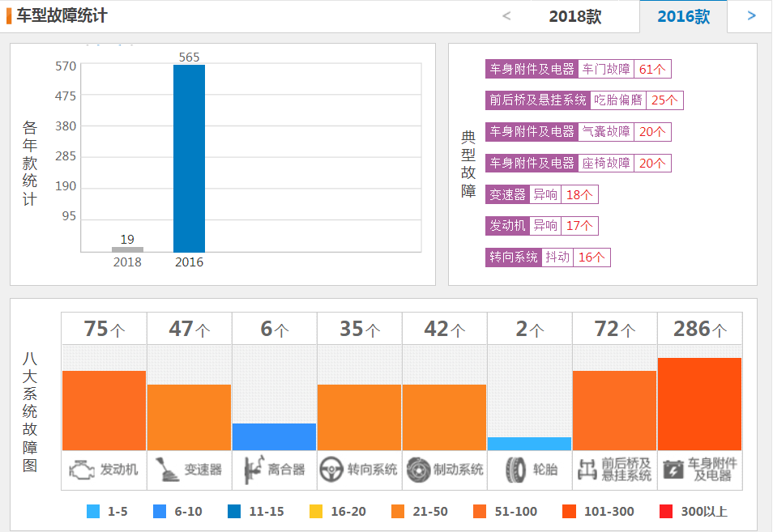
Task: Click the gray 2018 bar in chart
Action: pos(127,249)
